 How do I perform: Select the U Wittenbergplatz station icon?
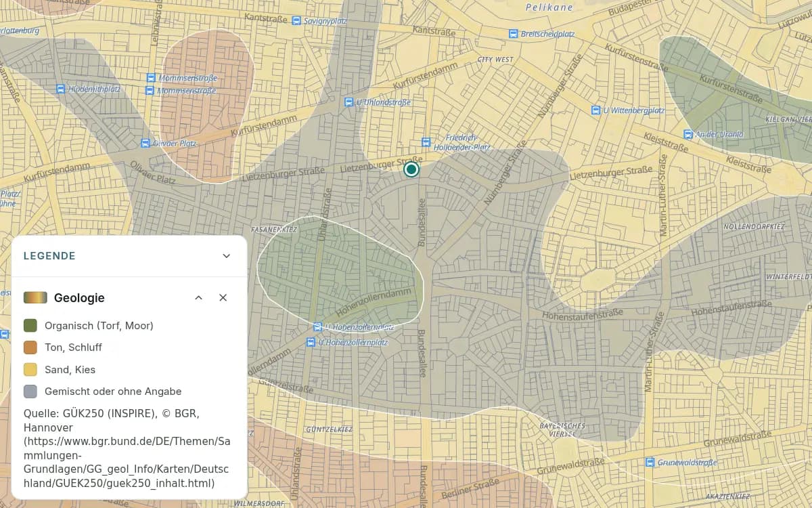point(596,110)
